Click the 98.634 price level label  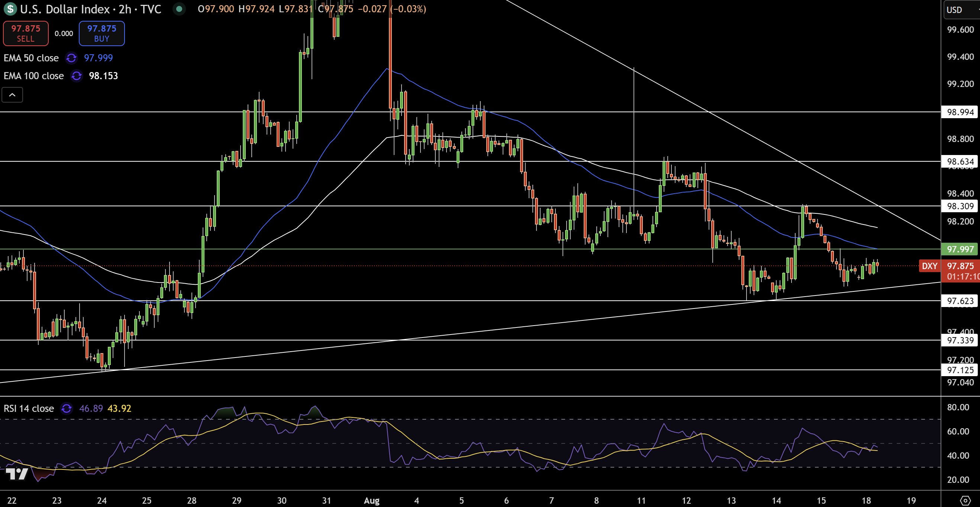[960, 161]
